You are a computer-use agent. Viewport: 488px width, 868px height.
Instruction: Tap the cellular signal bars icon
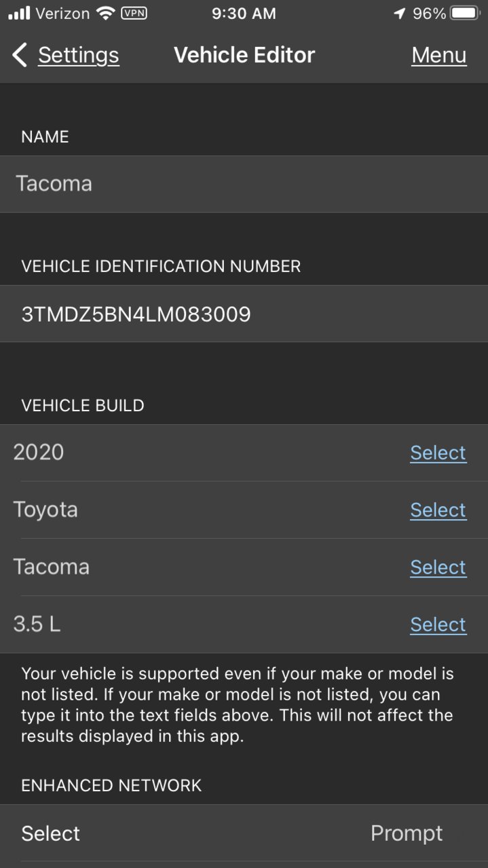(19, 13)
